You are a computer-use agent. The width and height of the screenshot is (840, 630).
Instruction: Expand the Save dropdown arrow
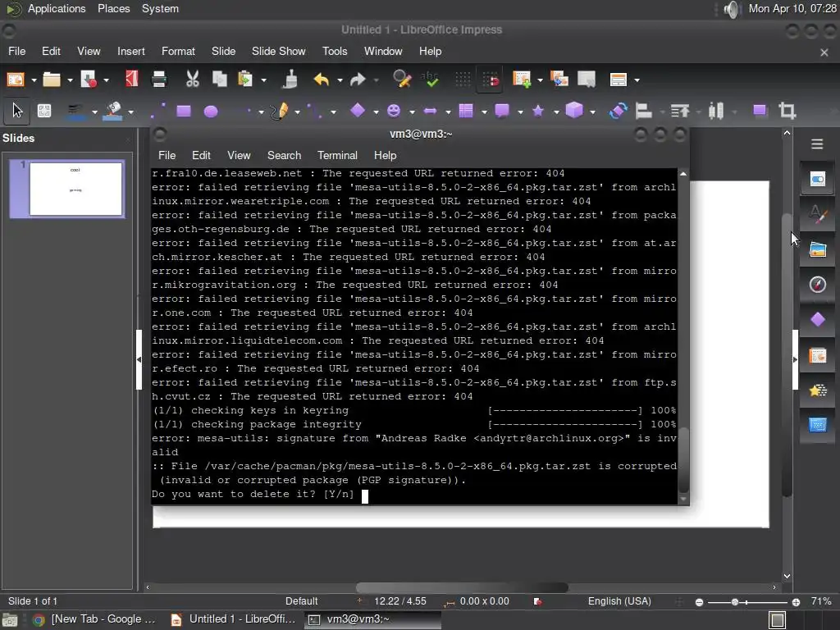[106, 80]
